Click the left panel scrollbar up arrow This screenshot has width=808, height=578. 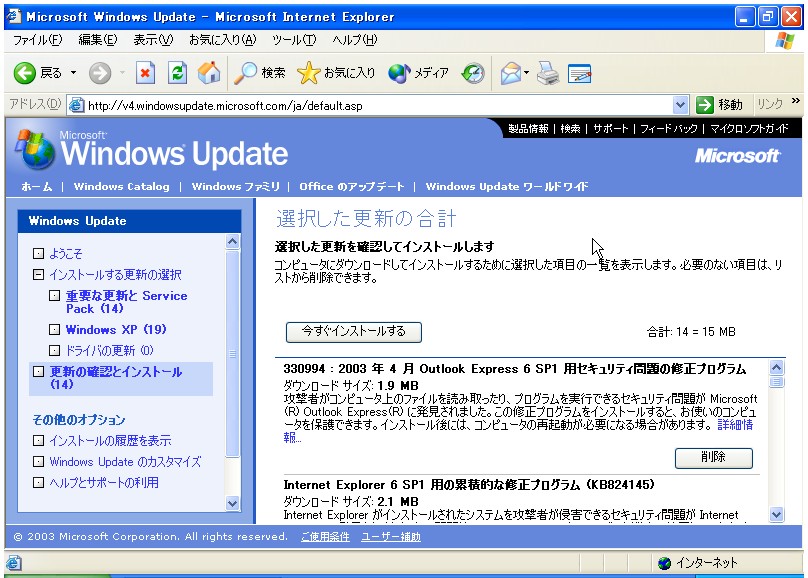click(x=232, y=242)
